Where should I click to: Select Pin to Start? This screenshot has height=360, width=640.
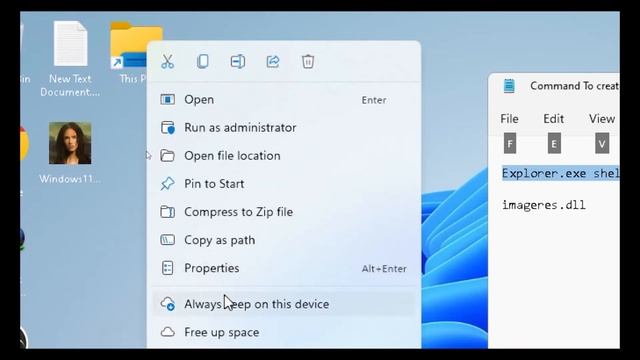coord(284,184)
